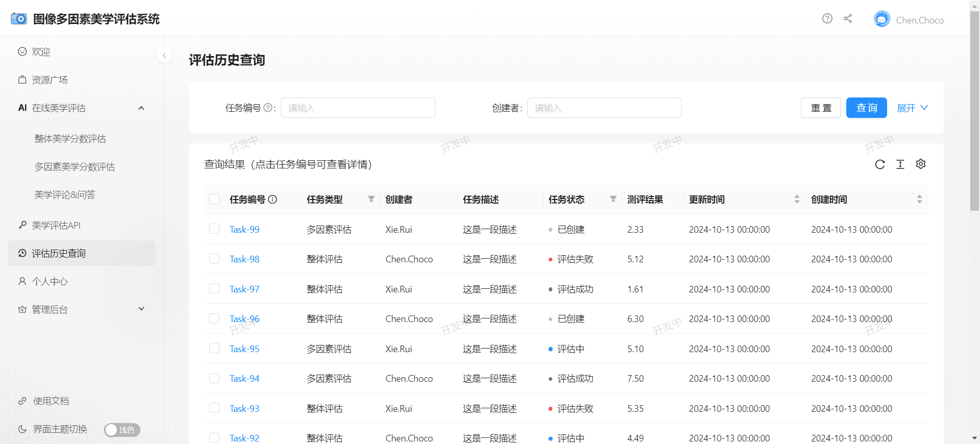The width and height of the screenshot is (980, 444).
Task: Collapse the sidebar with arrow handle
Action: coord(164,55)
